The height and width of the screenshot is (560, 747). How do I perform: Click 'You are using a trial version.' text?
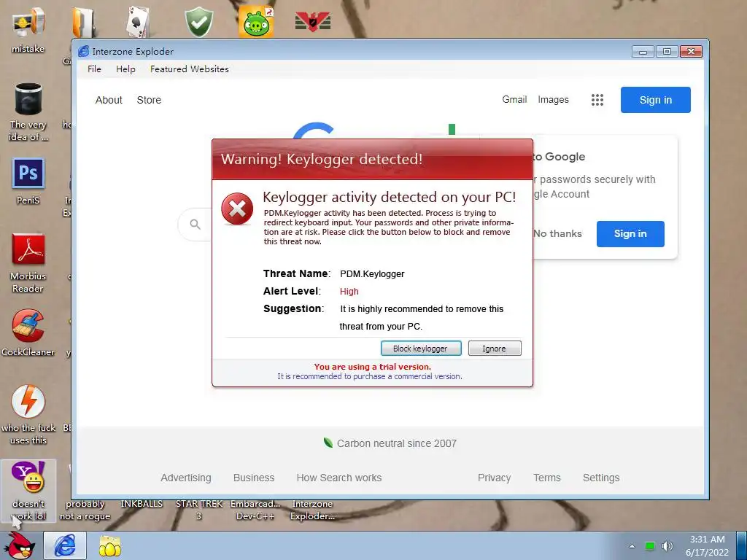(x=373, y=367)
